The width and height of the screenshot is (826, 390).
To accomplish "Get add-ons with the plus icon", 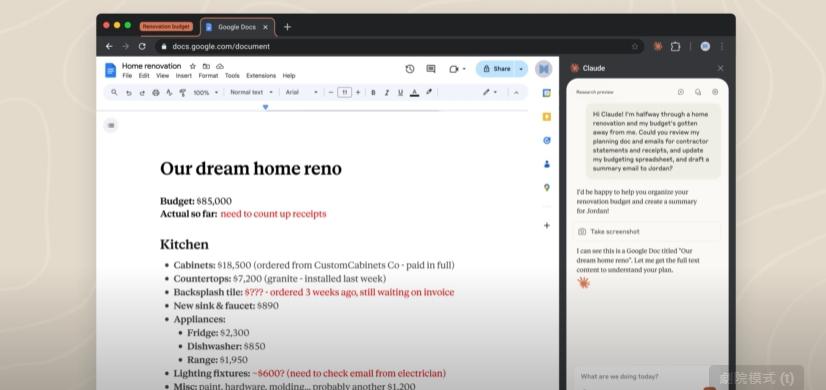I will 547,226.
